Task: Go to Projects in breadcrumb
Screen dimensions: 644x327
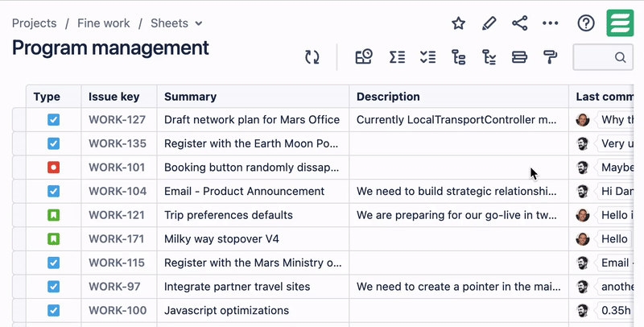Action: tap(34, 23)
